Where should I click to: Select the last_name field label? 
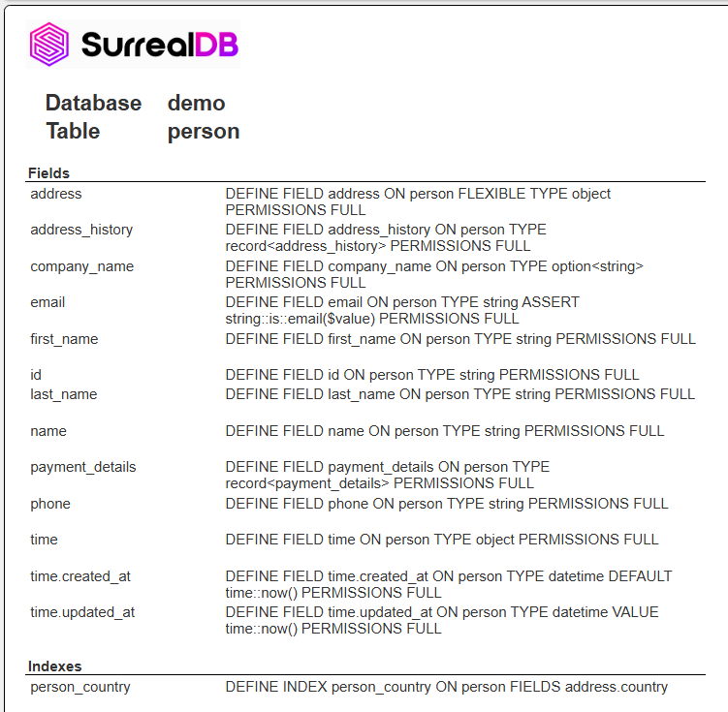(x=63, y=394)
